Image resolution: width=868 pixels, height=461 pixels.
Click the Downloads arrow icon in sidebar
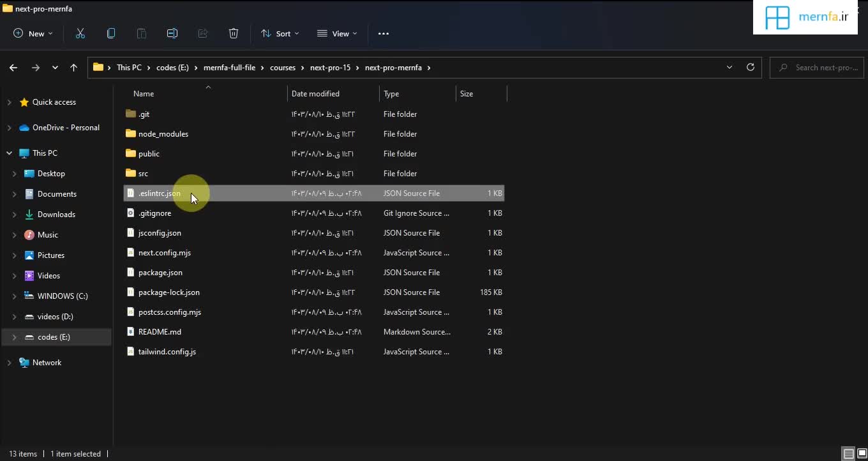click(29, 215)
